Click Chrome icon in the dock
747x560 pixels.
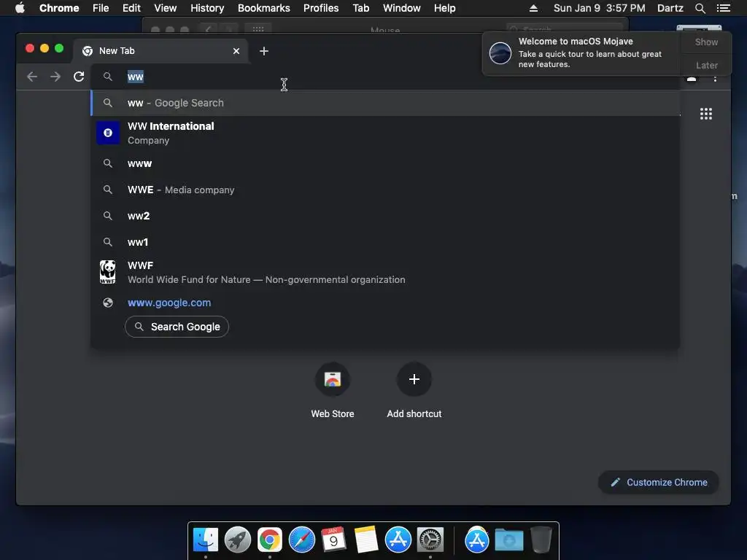point(270,540)
